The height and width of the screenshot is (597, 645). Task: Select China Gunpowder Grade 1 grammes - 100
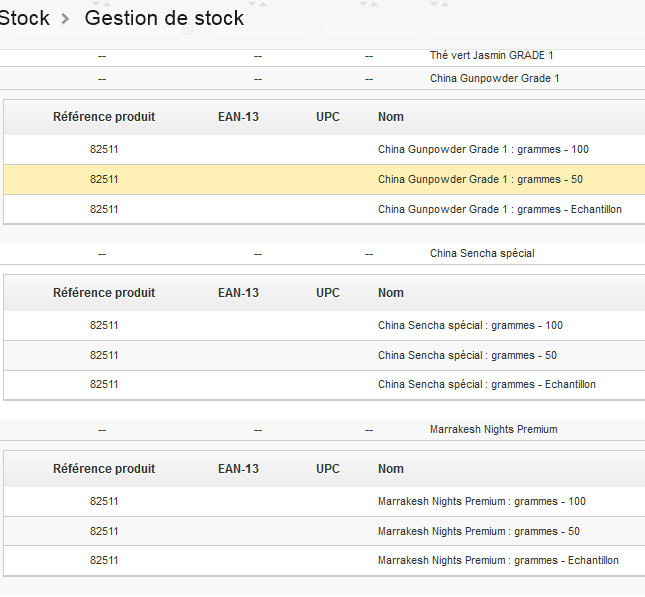pos(325,149)
